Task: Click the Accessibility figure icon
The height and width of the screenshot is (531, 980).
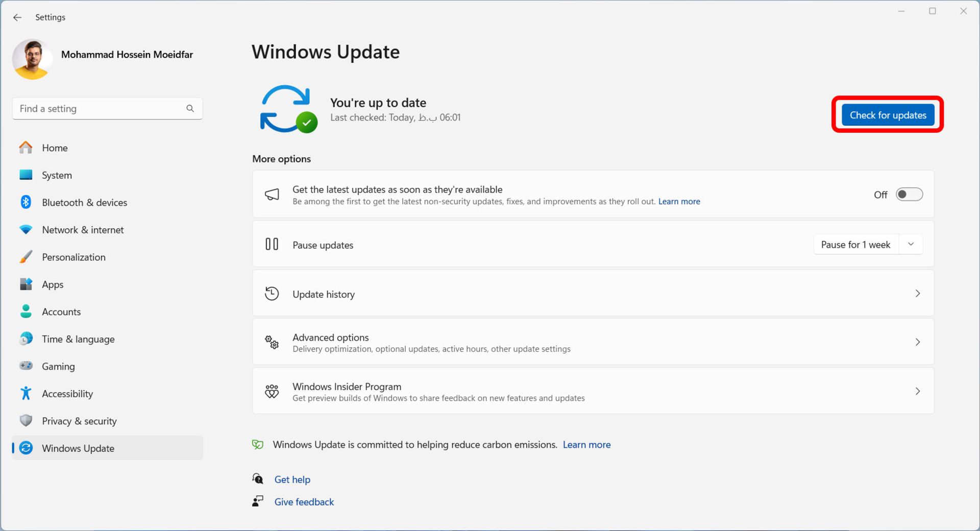Action: point(26,394)
